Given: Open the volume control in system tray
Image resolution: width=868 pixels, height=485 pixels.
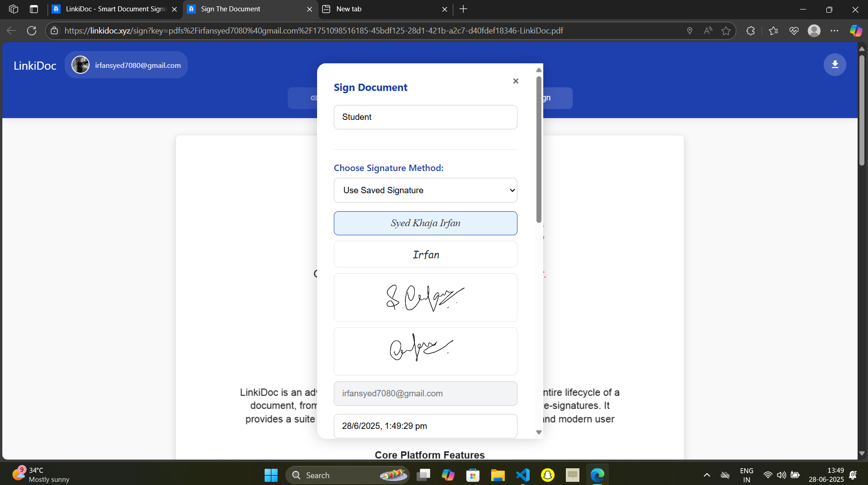Looking at the screenshot, I should click(781, 475).
